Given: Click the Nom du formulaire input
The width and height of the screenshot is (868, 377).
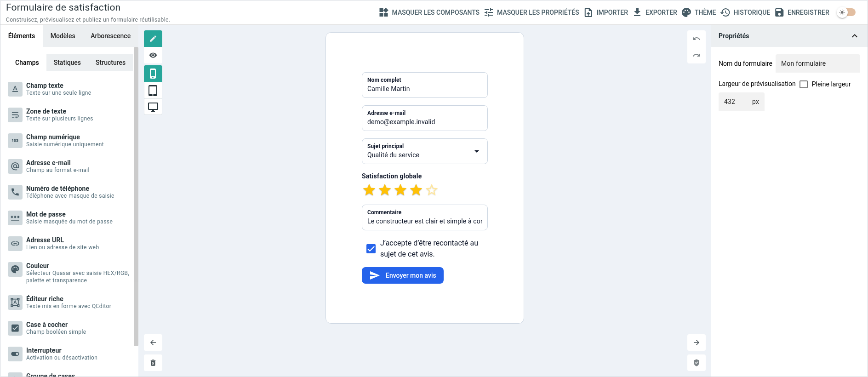Looking at the screenshot, I should (x=818, y=63).
